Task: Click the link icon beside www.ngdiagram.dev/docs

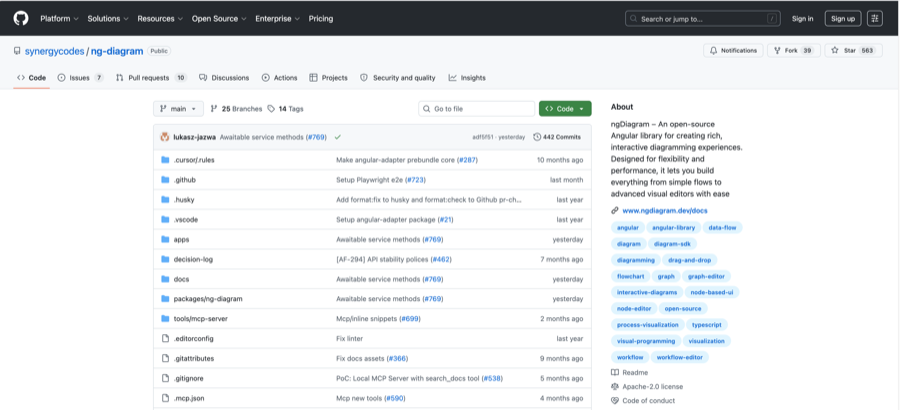Action: pos(615,211)
